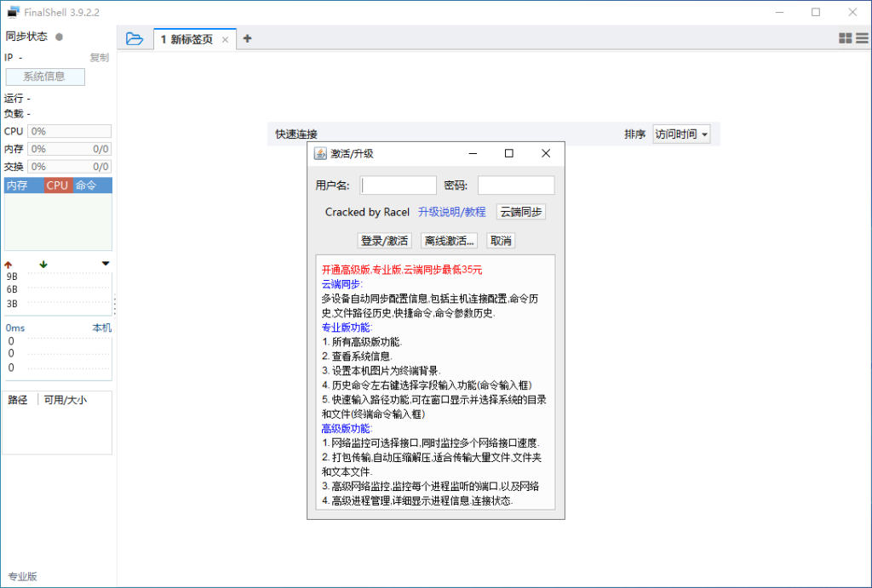Image resolution: width=872 pixels, height=588 pixels.
Task: Click the 系统信息 button
Action: coord(45,77)
